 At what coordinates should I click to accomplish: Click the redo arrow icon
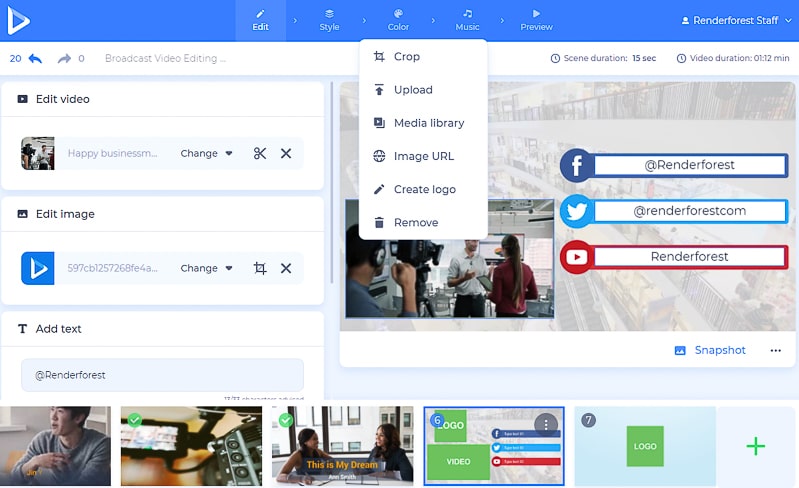[x=65, y=59]
